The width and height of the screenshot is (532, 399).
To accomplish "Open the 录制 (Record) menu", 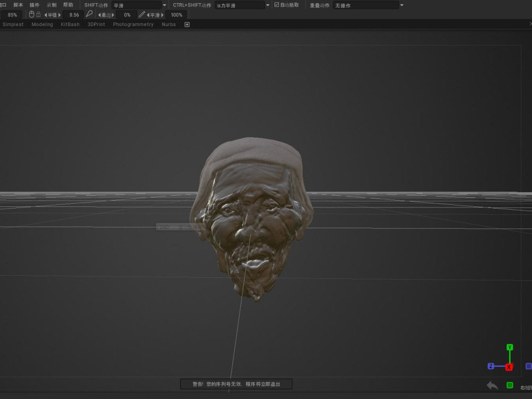I will point(52,5).
